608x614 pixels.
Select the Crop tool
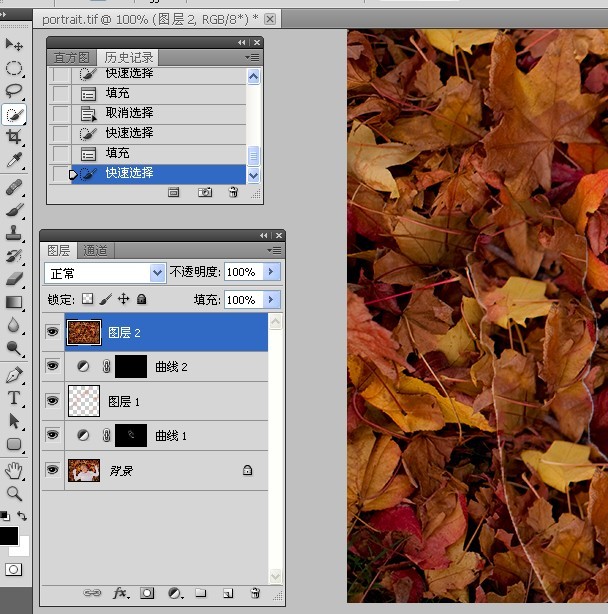tap(14, 137)
